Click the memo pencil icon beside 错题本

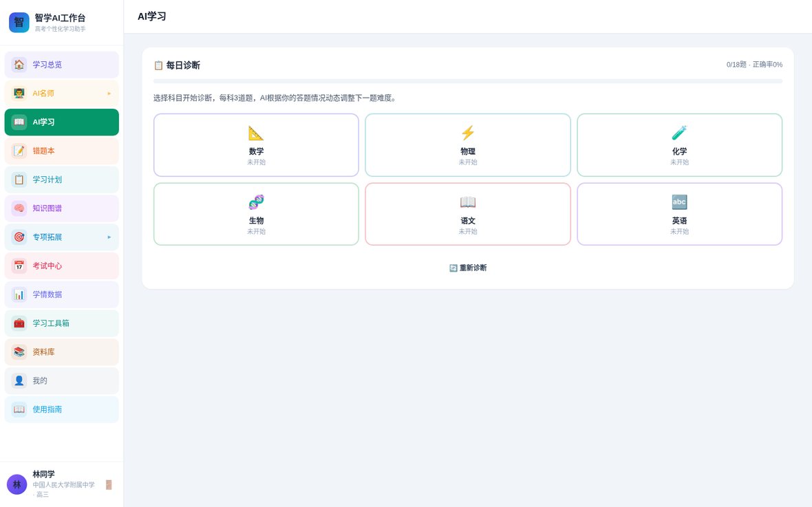pos(19,151)
